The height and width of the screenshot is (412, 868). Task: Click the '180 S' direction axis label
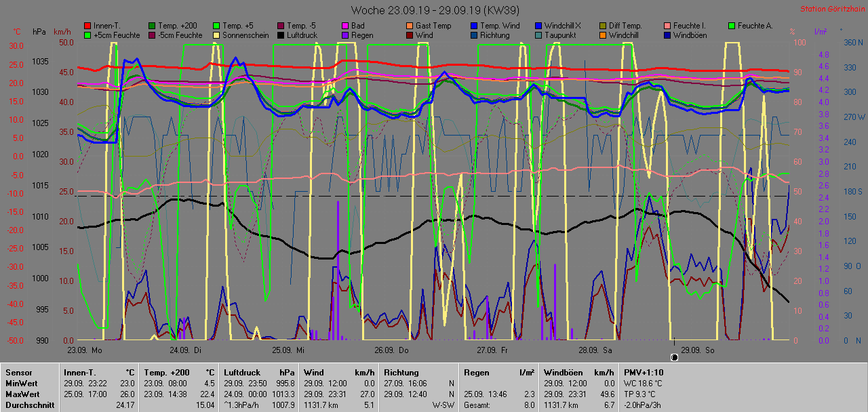852,192
